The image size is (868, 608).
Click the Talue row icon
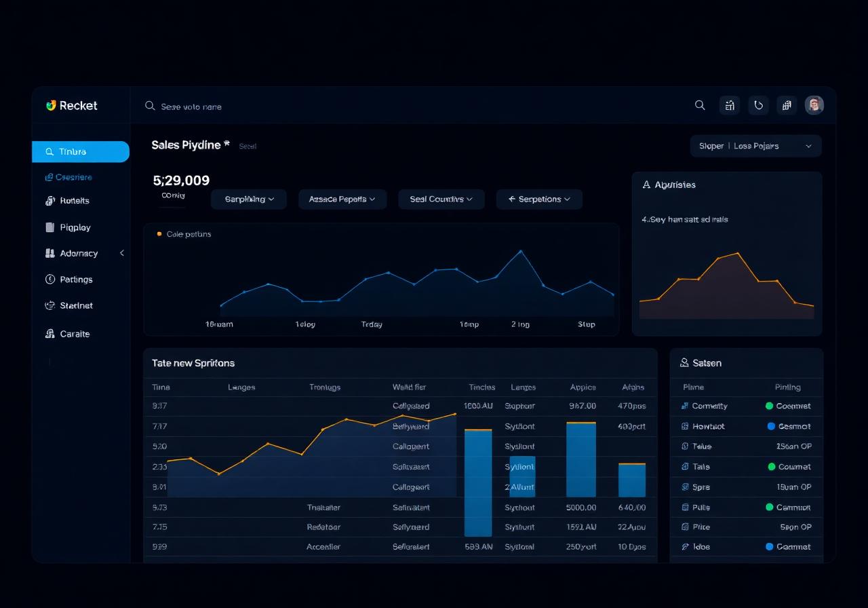coord(685,446)
